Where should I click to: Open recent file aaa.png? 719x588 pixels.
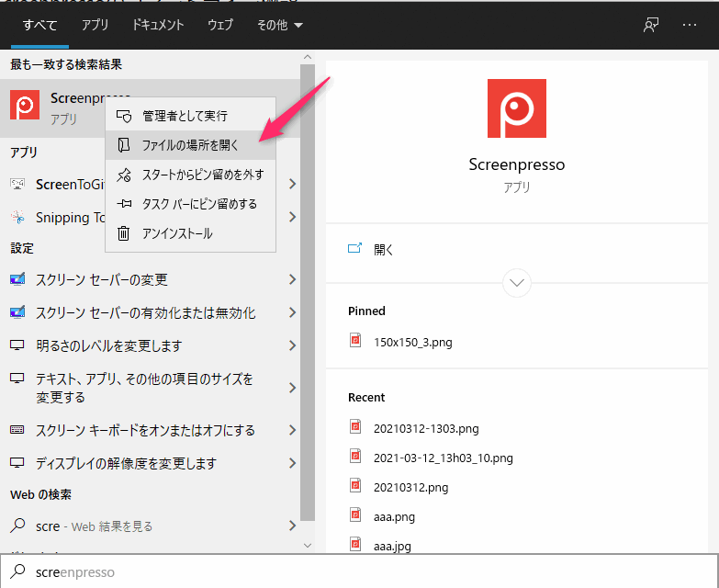tap(394, 517)
